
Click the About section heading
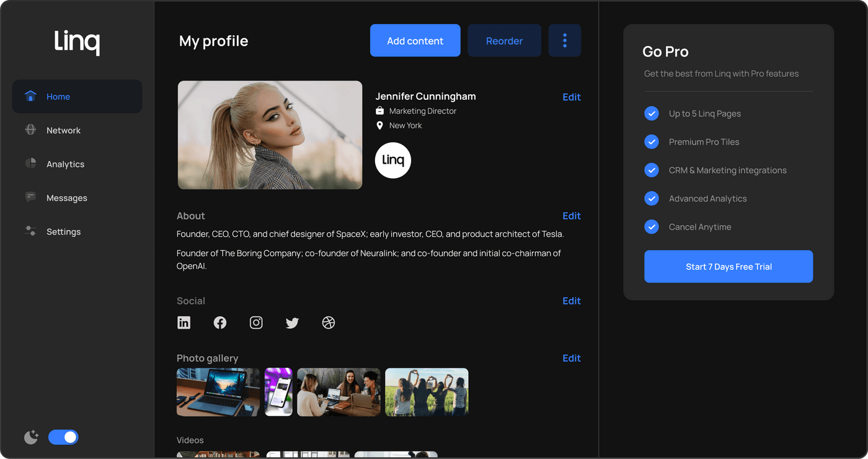[x=191, y=216]
